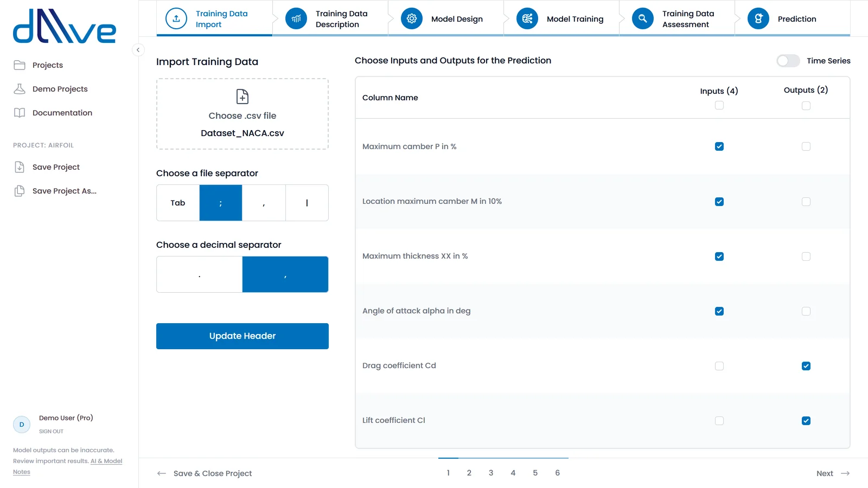This screenshot has width=868, height=488.
Task: Go forward with the Next arrow
Action: 833,473
